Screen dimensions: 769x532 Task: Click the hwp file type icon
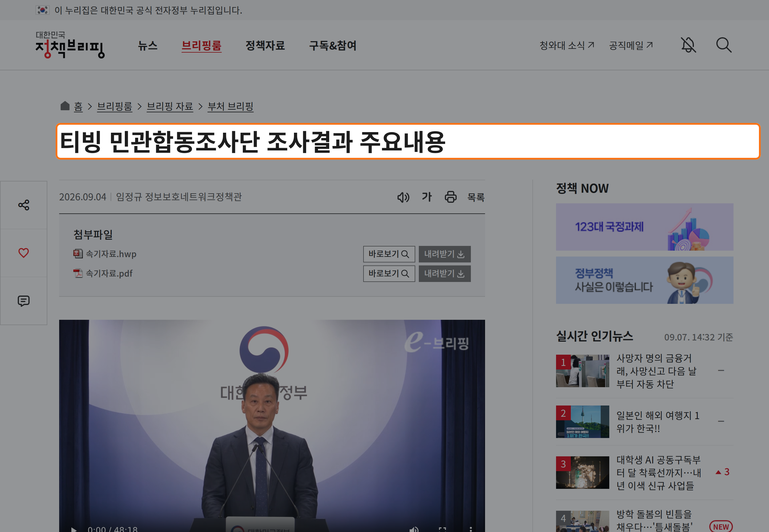coord(78,254)
